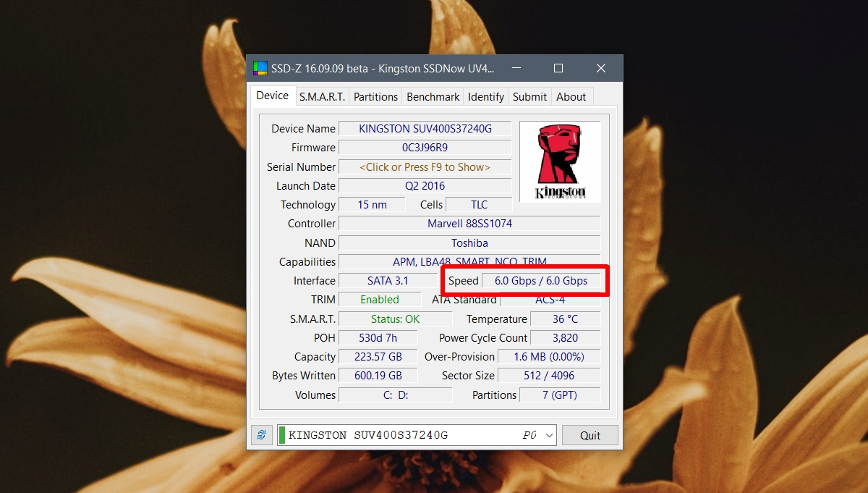Click the S.M.A.R.T. Status OK field
The image size is (868, 493).
click(396, 319)
